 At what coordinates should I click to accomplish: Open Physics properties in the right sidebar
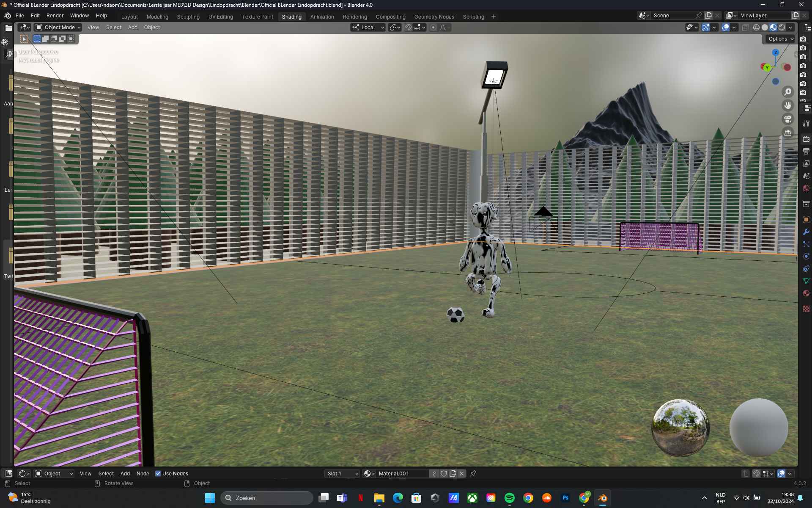click(806, 256)
